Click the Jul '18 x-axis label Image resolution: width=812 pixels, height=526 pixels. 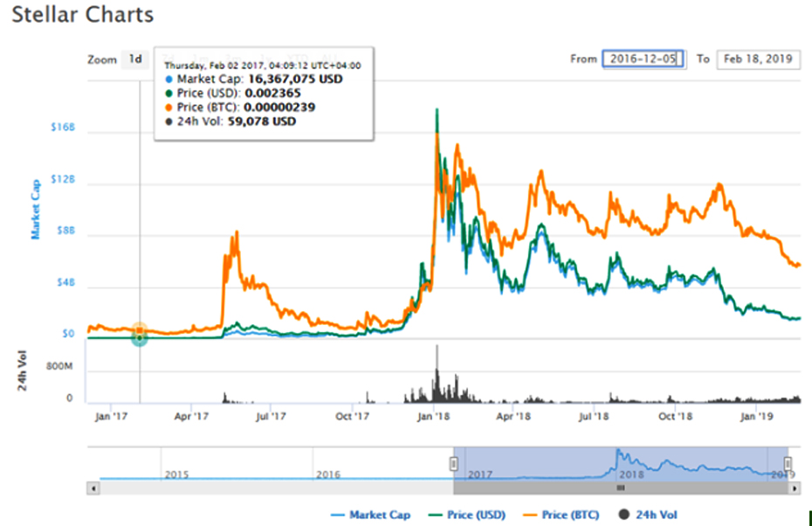coord(594,416)
